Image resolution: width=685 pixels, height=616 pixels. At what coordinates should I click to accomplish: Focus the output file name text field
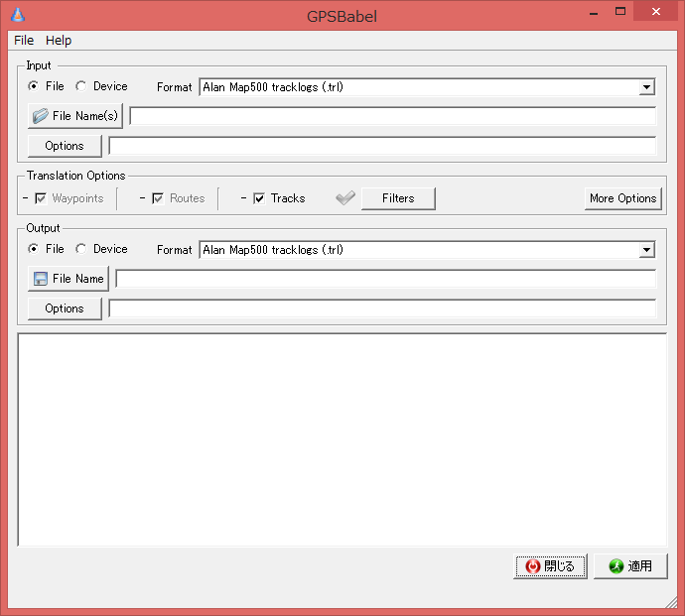click(x=386, y=279)
